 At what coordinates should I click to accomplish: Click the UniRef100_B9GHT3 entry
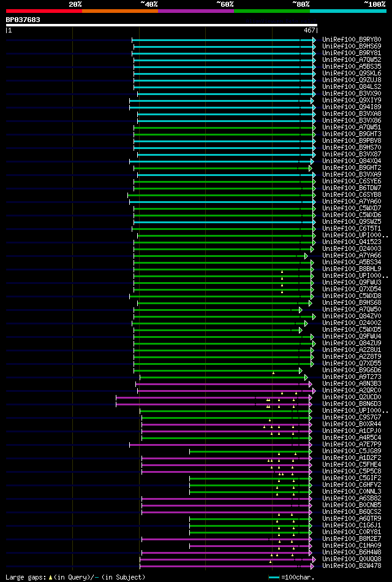coord(352,134)
